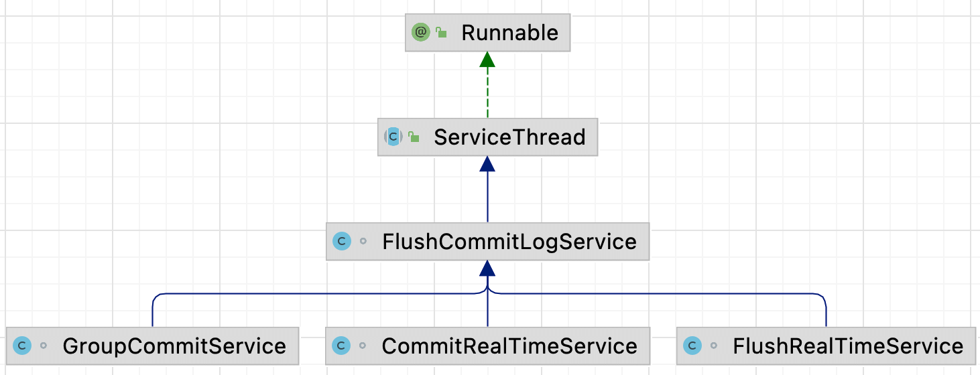The width and height of the screenshot is (980, 375).
Task: Select the ServiceThread node label
Action: (509, 137)
